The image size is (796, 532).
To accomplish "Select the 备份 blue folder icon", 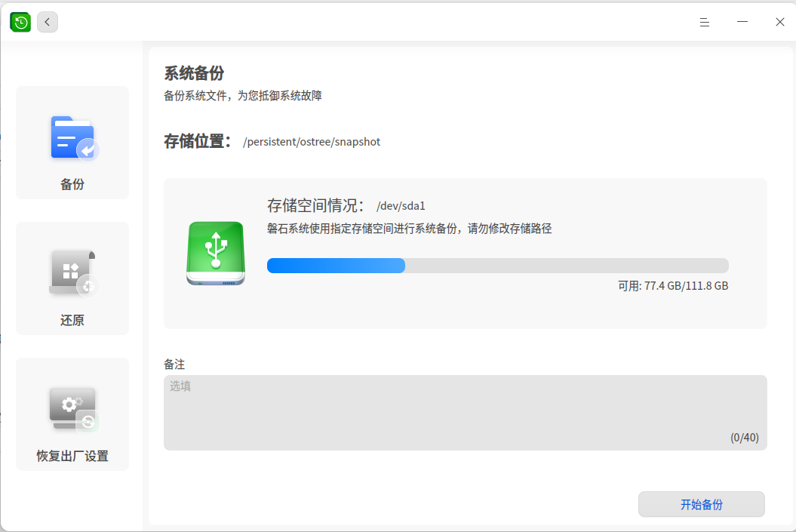I will click(x=74, y=139).
